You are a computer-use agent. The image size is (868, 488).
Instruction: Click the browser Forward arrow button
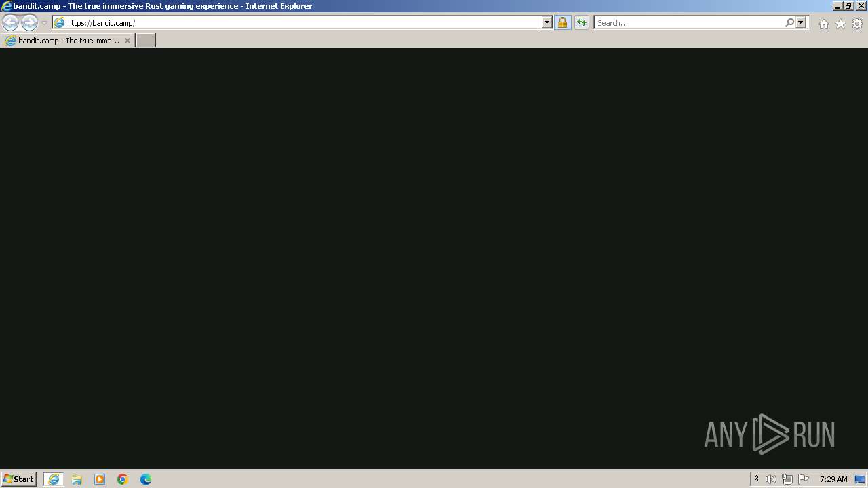click(x=29, y=22)
